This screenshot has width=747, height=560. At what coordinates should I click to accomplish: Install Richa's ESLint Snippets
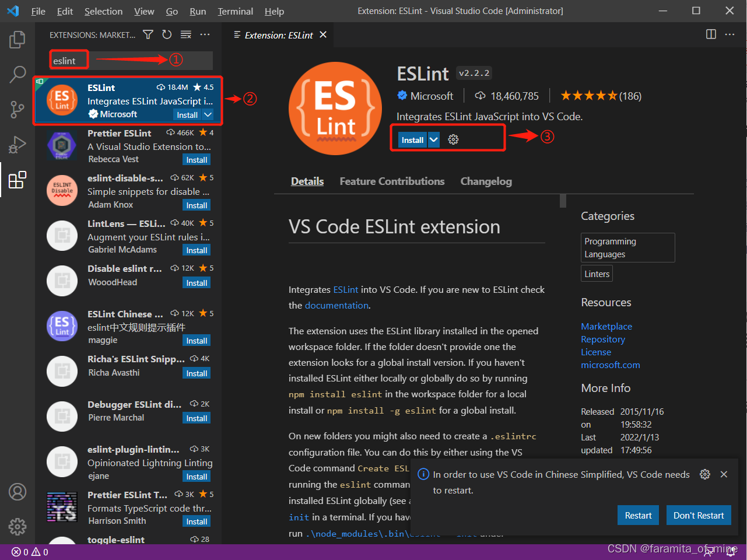[x=197, y=373]
